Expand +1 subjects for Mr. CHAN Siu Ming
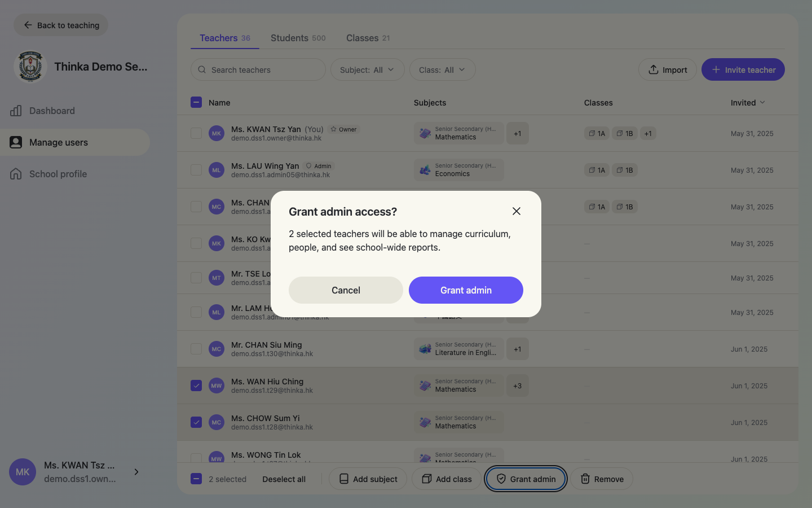 pos(518,349)
